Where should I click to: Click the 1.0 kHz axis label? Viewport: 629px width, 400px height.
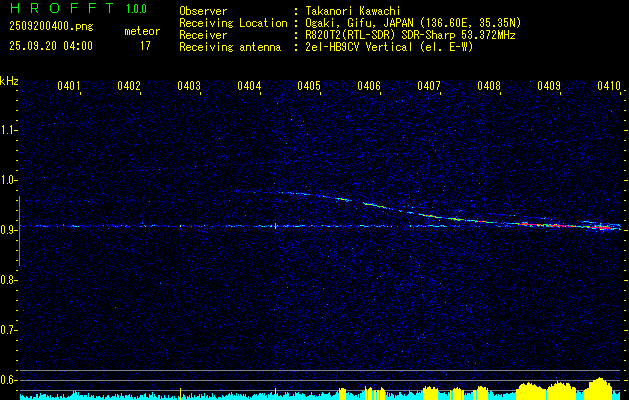(8, 180)
